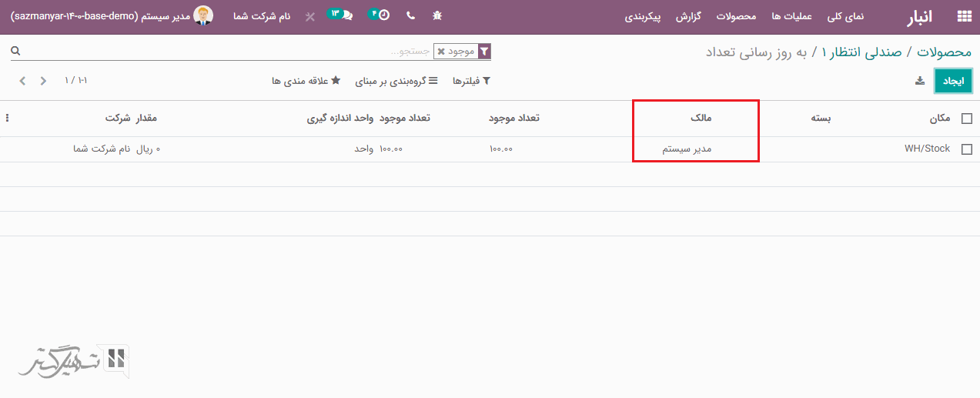Click the debug bug icon
The width and height of the screenshot is (980, 398).
point(437,15)
